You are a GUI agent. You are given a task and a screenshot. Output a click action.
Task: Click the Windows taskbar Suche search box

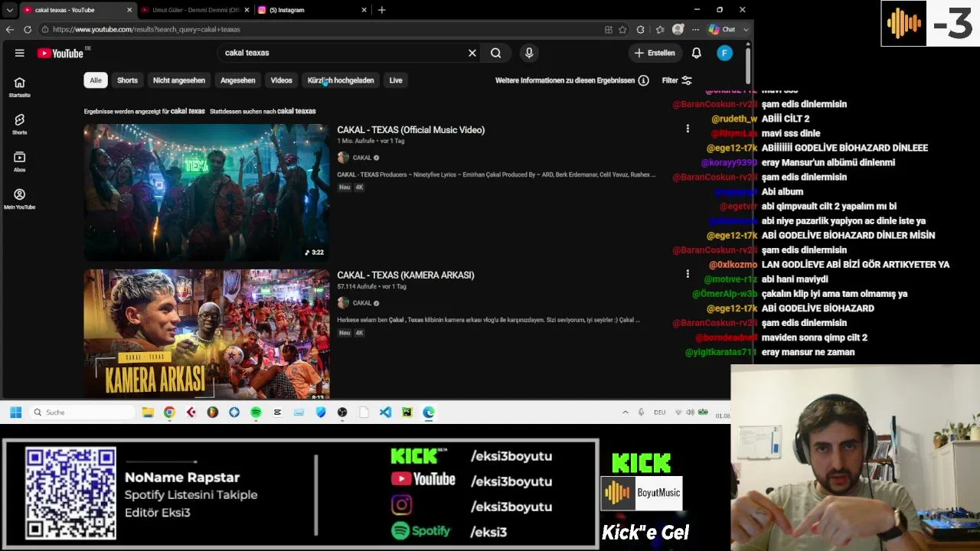tap(82, 412)
